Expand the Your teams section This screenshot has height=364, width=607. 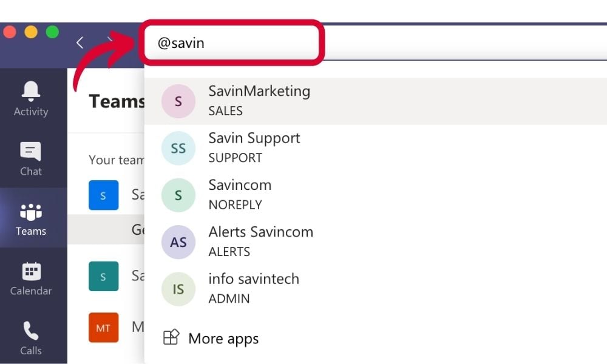pyautogui.click(x=117, y=160)
